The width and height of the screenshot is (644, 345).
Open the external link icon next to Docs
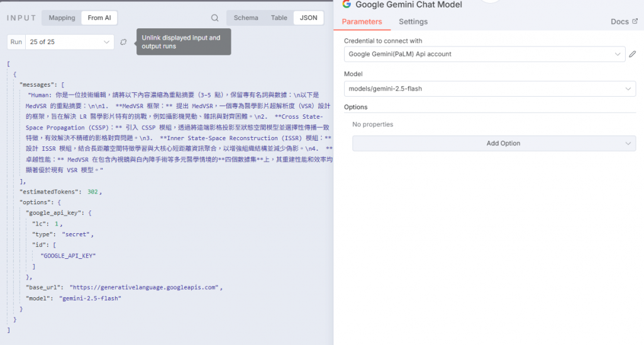point(635,21)
